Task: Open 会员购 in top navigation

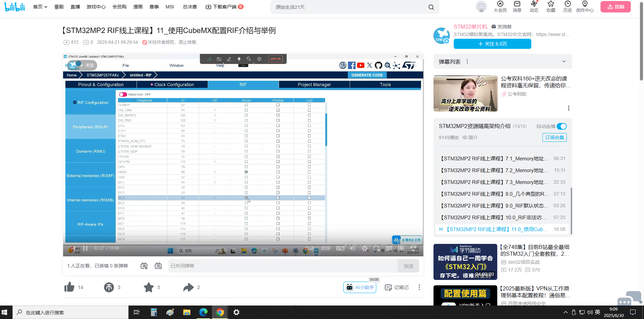Action: [x=119, y=7]
